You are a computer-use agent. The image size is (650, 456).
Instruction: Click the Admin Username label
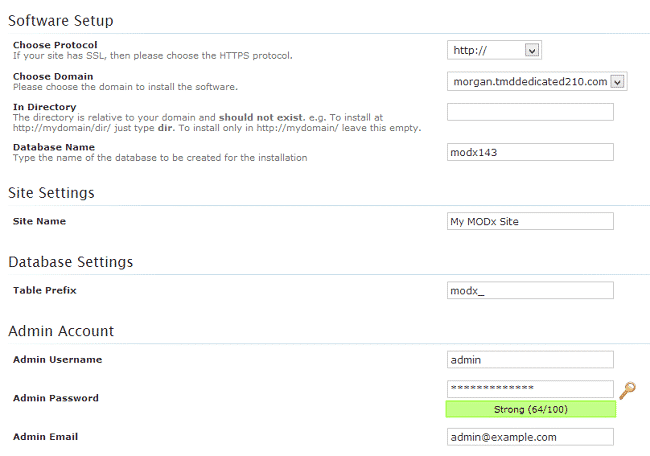[57, 359]
